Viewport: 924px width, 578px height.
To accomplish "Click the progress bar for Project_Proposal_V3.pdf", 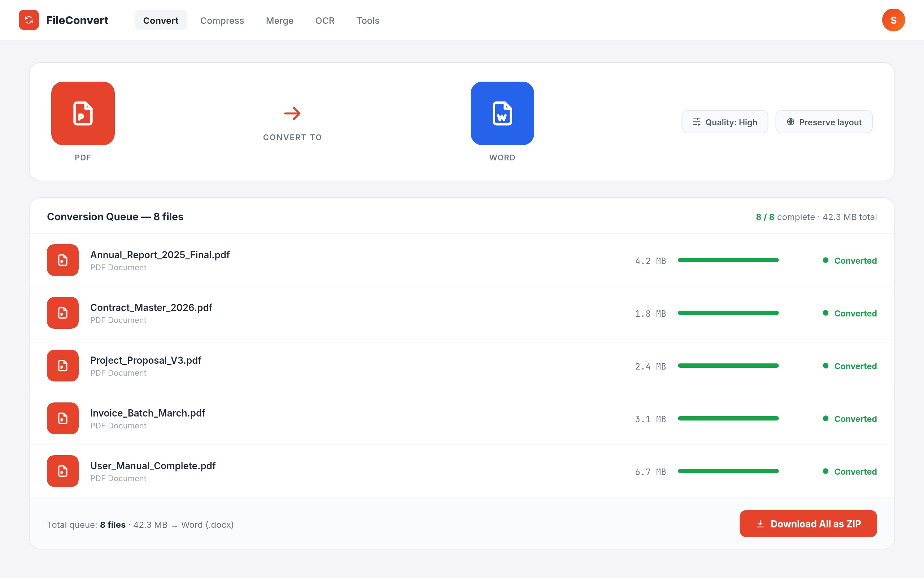I will (728, 366).
